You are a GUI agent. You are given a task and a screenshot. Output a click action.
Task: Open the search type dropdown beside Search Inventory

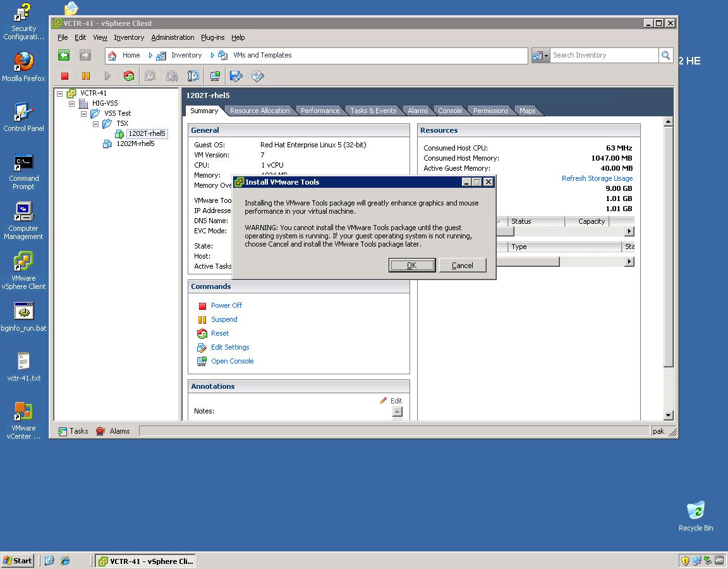coord(540,55)
